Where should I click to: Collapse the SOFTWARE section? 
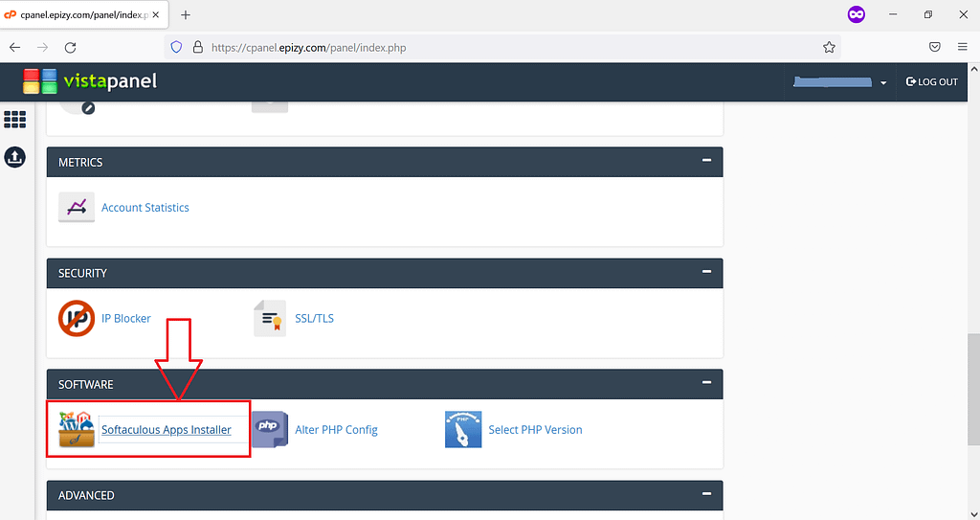[x=707, y=382]
